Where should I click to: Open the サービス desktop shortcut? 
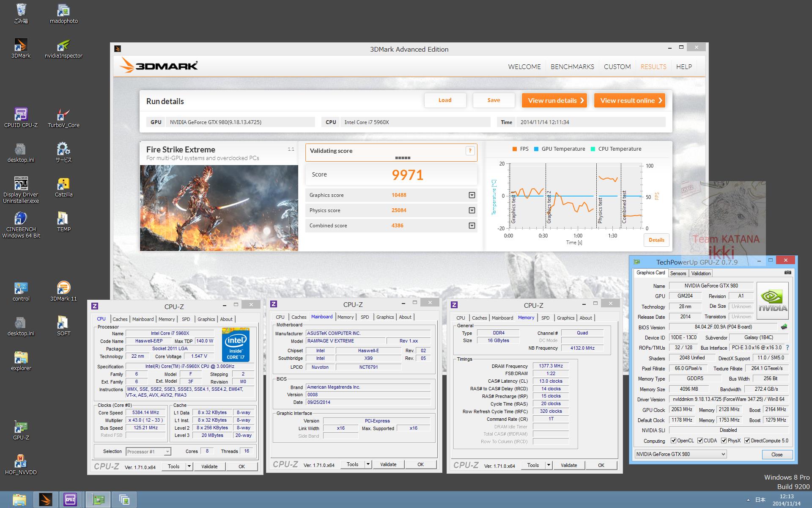(x=63, y=152)
